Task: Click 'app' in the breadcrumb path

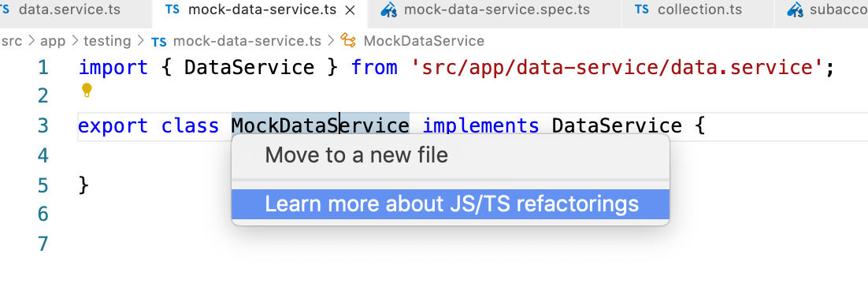Action: click(x=53, y=41)
